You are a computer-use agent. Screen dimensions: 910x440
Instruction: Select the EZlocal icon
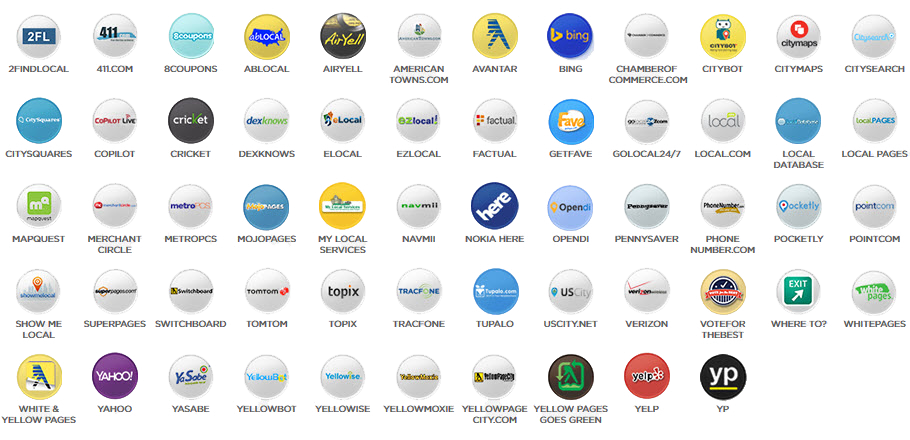[418, 121]
